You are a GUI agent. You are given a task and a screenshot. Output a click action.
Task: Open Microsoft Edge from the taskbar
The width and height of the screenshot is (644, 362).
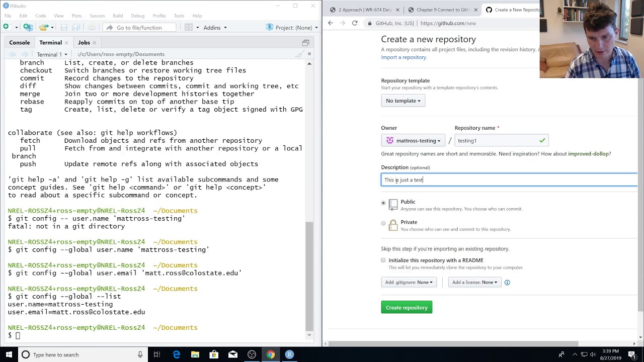click(x=177, y=354)
